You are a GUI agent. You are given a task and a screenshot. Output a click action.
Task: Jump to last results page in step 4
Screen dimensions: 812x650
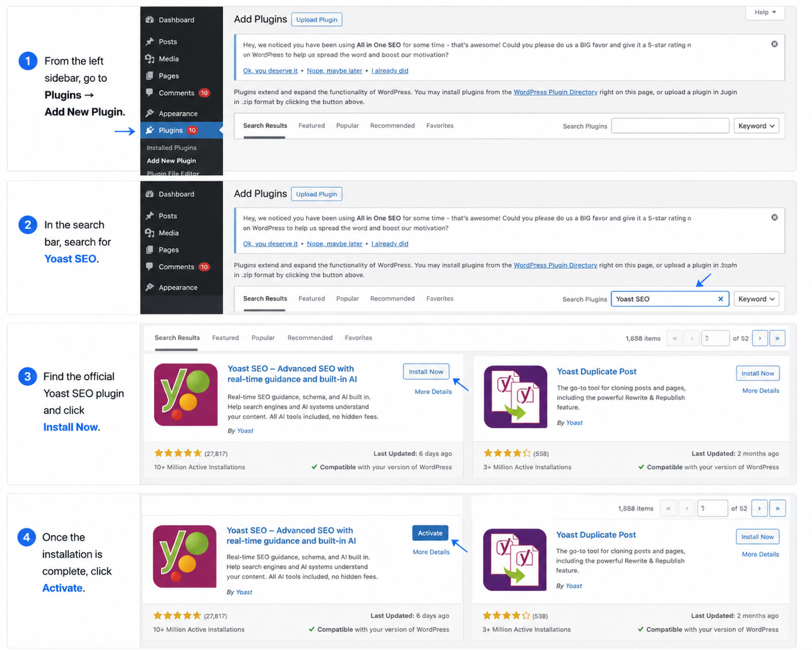tap(777, 508)
